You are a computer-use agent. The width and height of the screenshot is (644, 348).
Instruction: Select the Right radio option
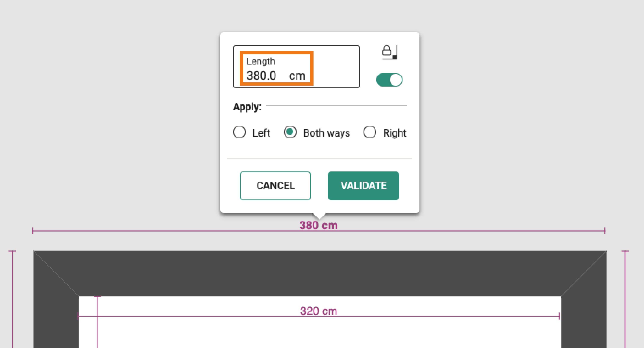pyautogui.click(x=369, y=132)
